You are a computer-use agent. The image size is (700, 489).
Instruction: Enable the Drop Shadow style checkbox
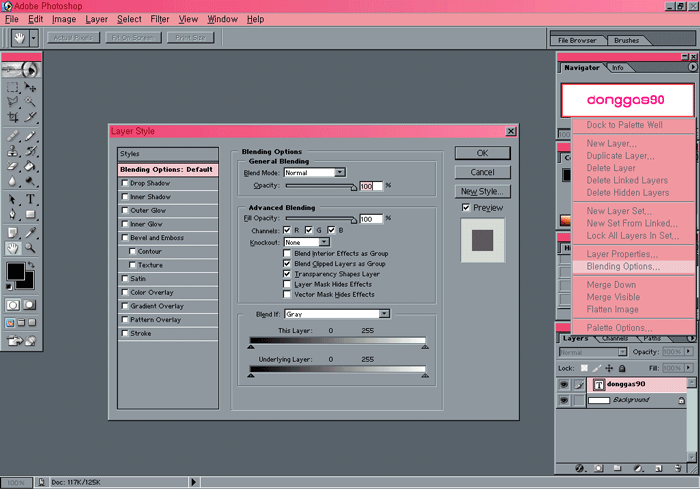pos(125,183)
